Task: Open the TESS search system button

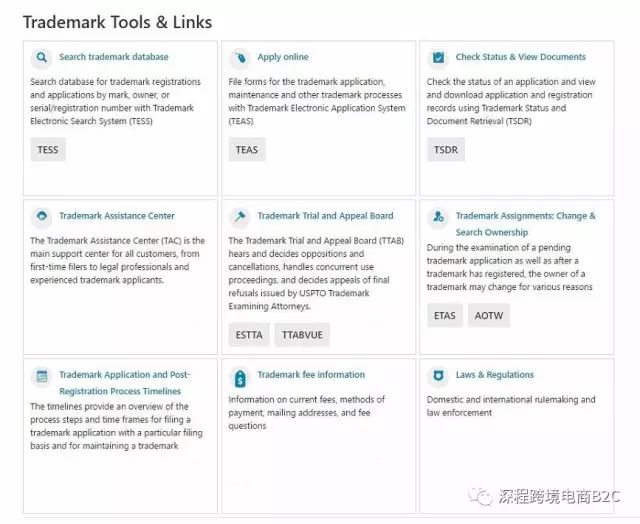Action: (48, 150)
